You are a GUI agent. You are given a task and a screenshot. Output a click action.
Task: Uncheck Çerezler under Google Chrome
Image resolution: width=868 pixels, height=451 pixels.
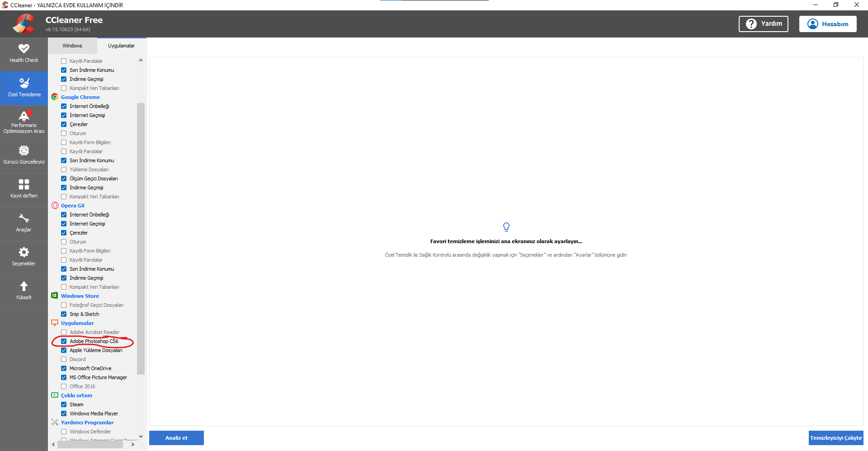[64, 124]
